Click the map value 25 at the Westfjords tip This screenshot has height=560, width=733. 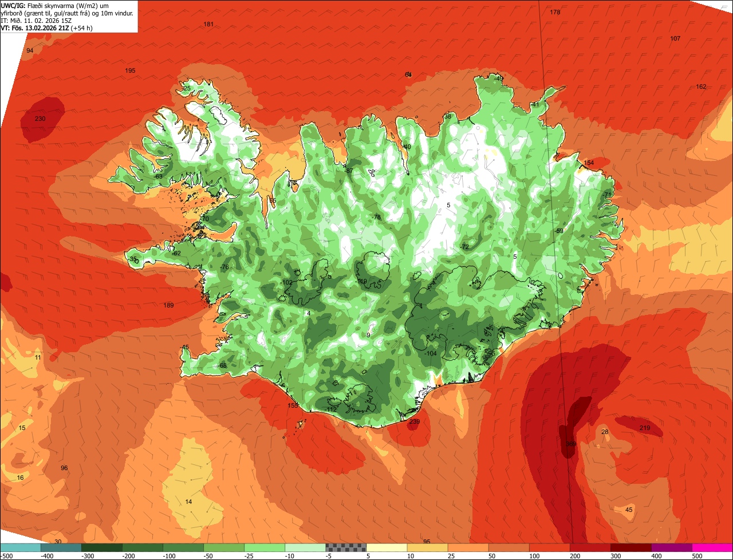187,88
